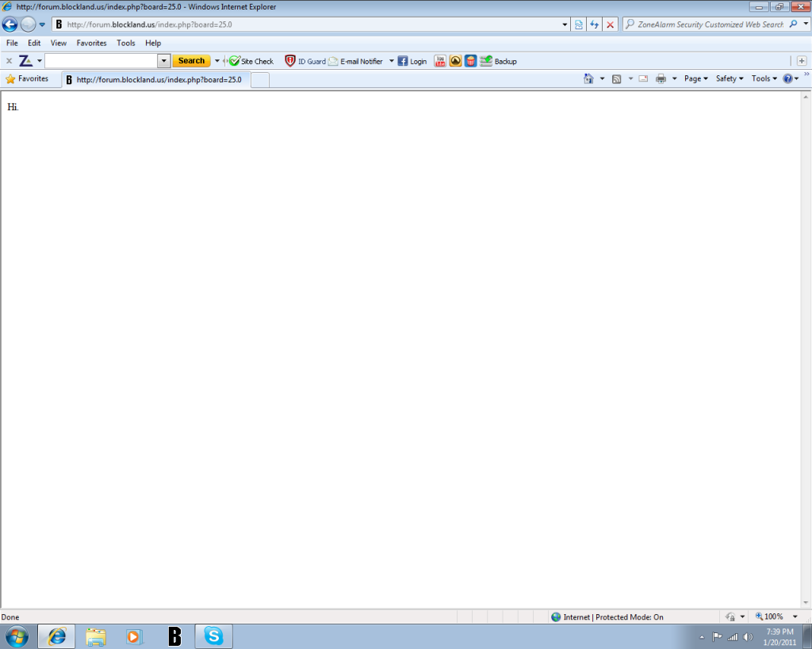Image resolution: width=812 pixels, height=649 pixels.
Task: Click the Home icon in command bar
Action: click(588, 78)
